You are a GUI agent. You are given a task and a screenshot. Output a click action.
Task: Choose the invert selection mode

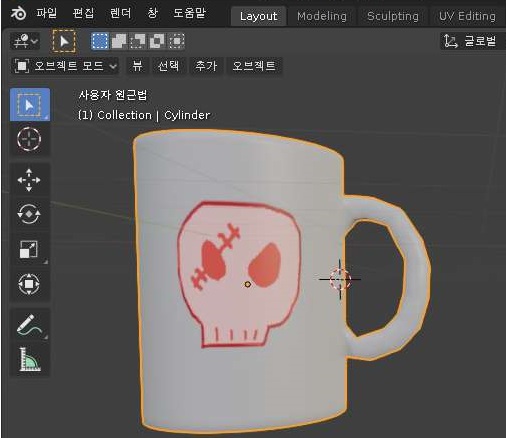point(157,41)
